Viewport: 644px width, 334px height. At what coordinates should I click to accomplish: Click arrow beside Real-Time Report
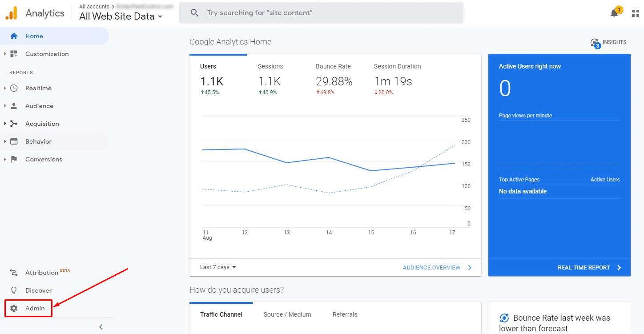pos(619,268)
